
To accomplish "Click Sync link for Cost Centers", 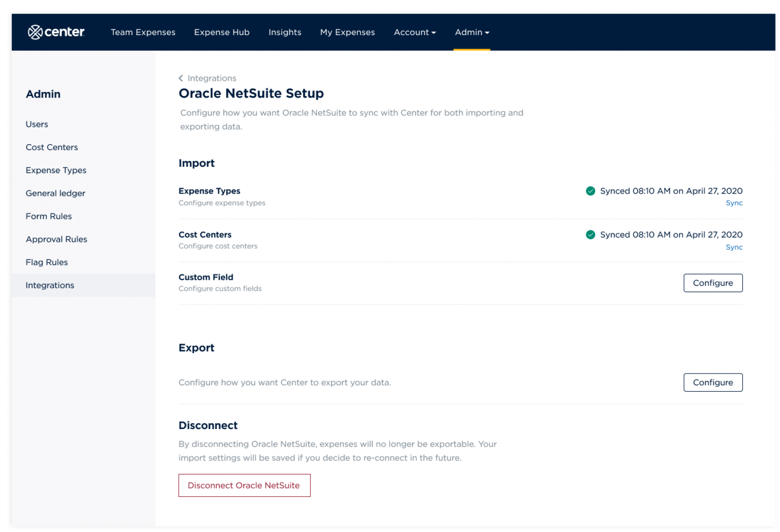I will pyautogui.click(x=734, y=247).
